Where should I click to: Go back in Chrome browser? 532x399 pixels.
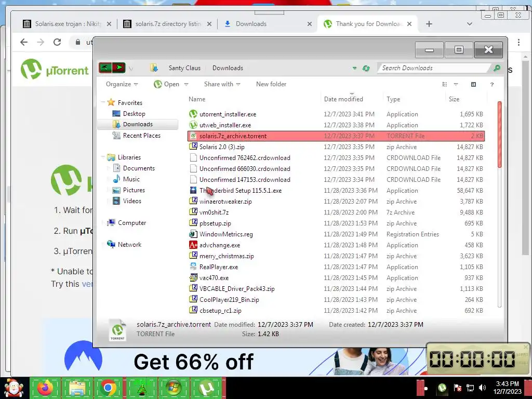(x=24, y=42)
